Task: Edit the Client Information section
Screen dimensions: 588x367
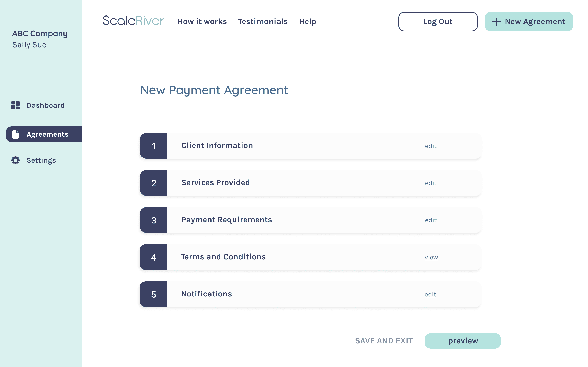Action: pos(431,146)
